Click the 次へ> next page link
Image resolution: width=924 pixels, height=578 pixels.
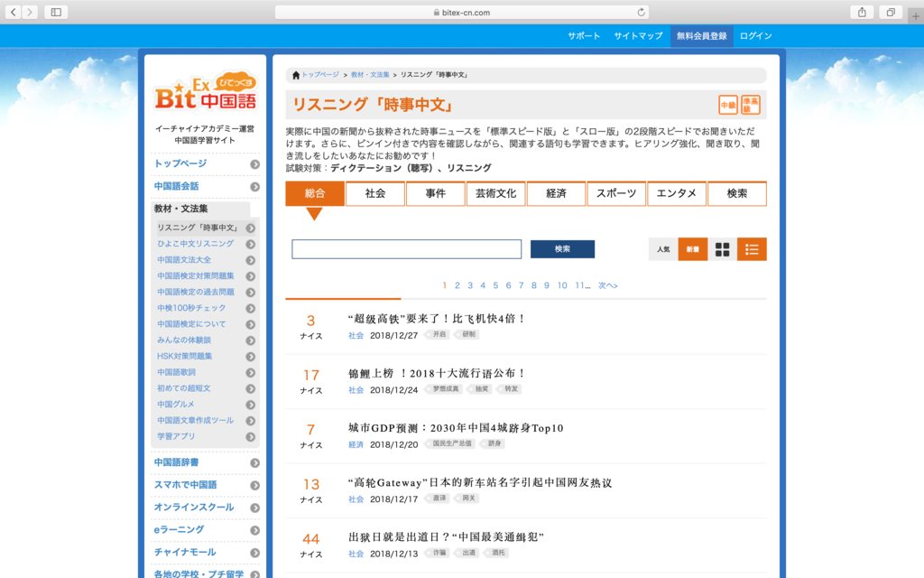pyautogui.click(x=607, y=285)
